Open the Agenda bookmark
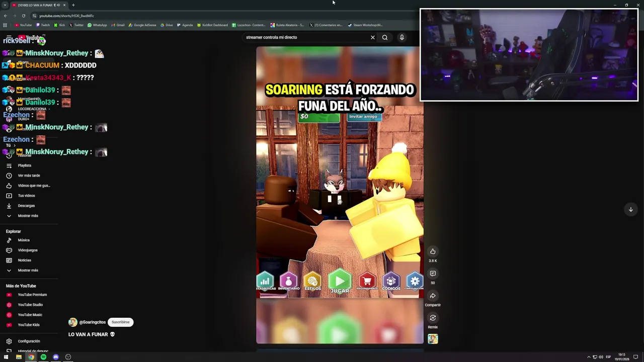The image size is (644, 362). [x=185, y=25]
